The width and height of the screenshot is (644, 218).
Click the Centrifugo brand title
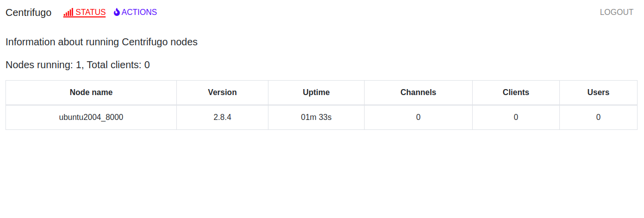point(28,12)
